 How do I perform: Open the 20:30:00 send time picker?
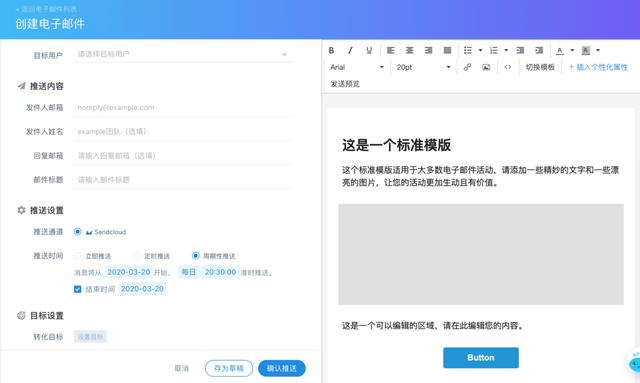coord(220,272)
